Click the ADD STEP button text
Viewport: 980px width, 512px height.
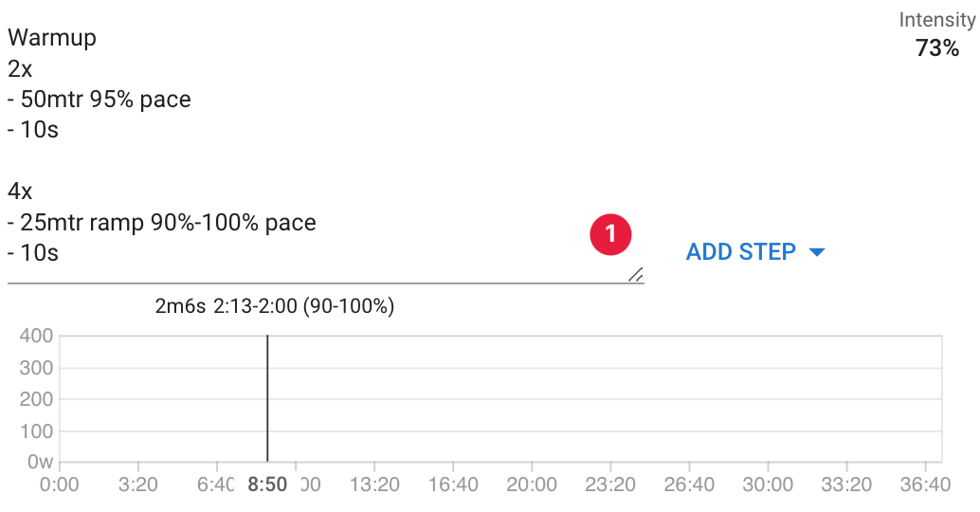(740, 252)
